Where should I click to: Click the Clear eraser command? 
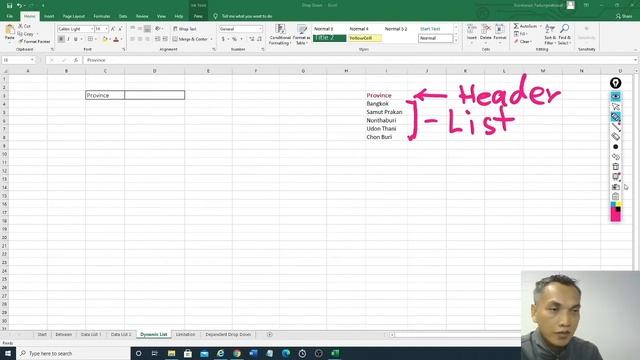(x=522, y=41)
